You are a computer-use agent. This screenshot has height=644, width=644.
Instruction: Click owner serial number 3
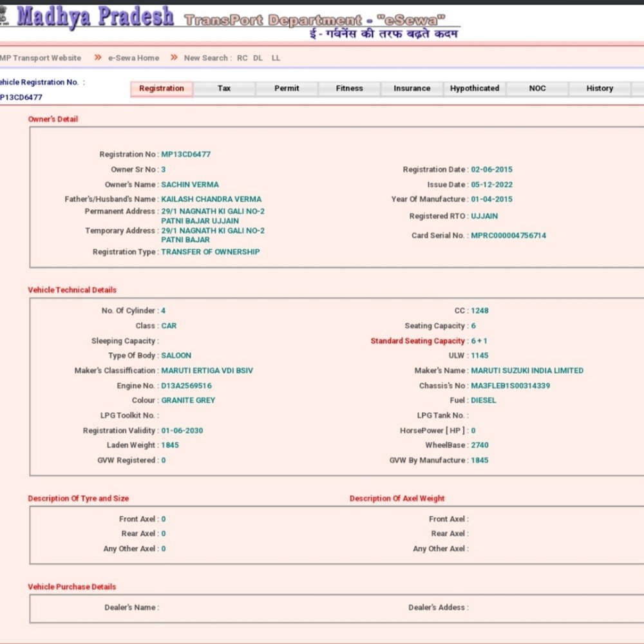pyautogui.click(x=164, y=169)
